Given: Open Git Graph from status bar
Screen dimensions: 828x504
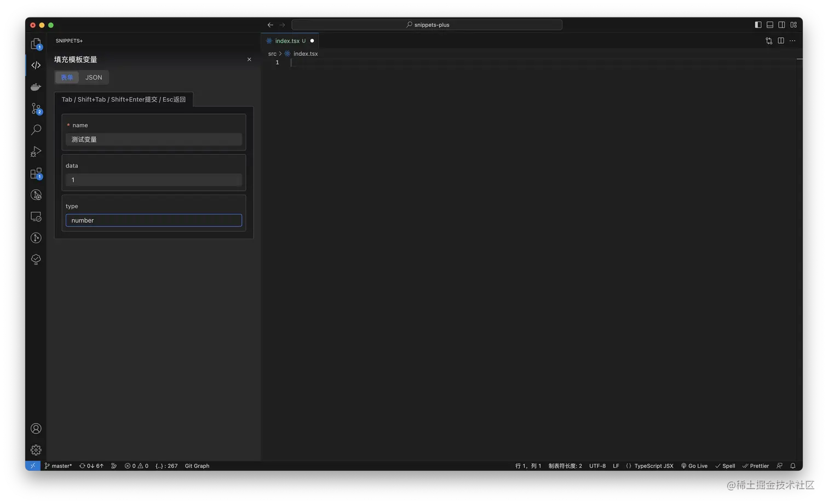Looking at the screenshot, I should 197,466.
